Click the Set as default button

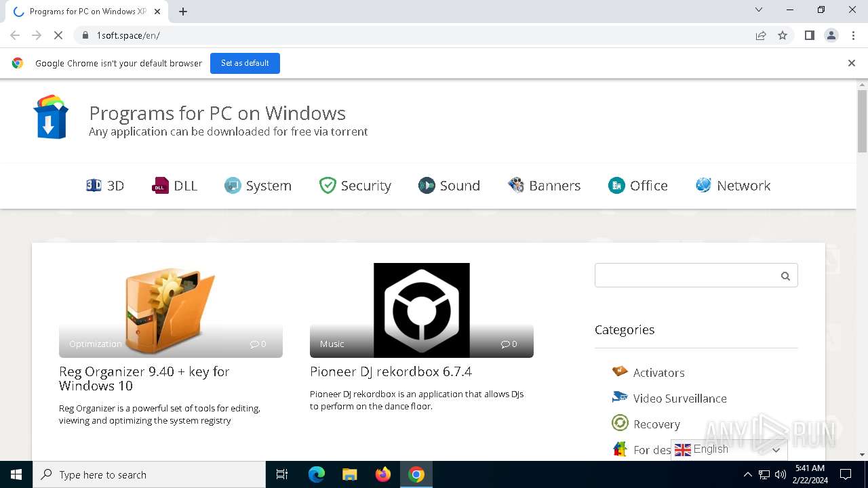coord(245,63)
